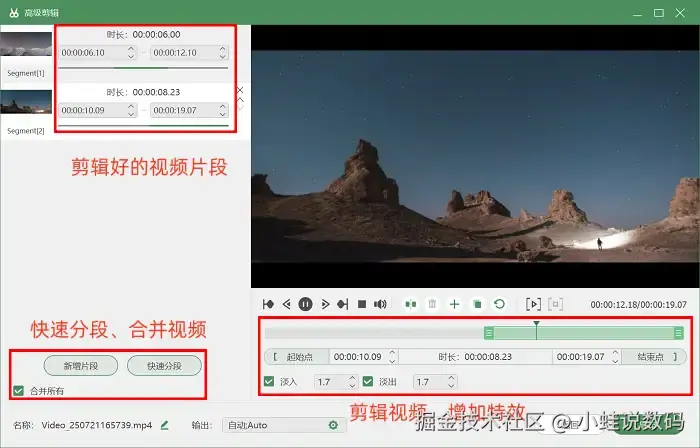Jump to the end with the skip-to-end control
The image size is (700, 448).
343,304
